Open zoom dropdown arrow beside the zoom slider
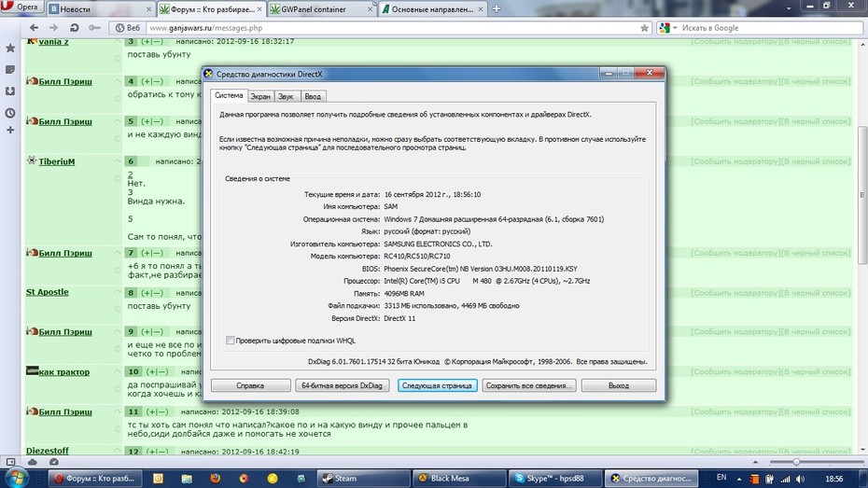This screenshot has width=868, height=488. (x=755, y=462)
